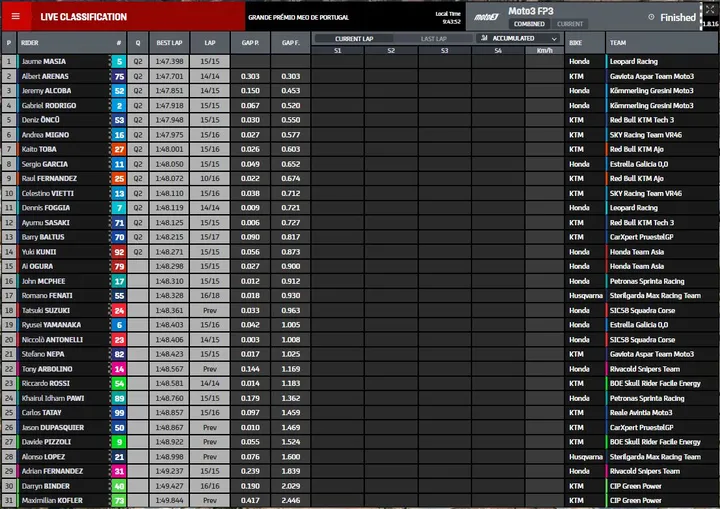The width and height of the screenshot is (720, 509).
Task: Click best lap time 1:49.844
Action: pos(169,500)
